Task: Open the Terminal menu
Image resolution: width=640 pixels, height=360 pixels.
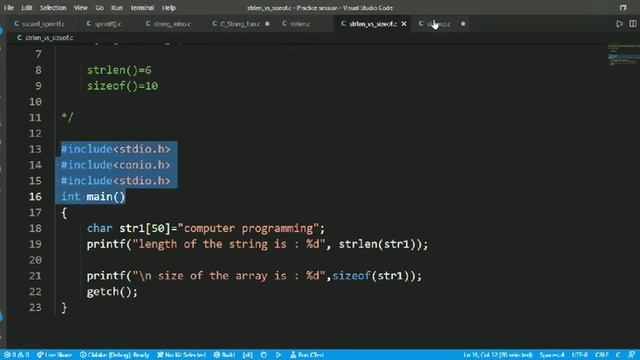Action: coord(142,8)
